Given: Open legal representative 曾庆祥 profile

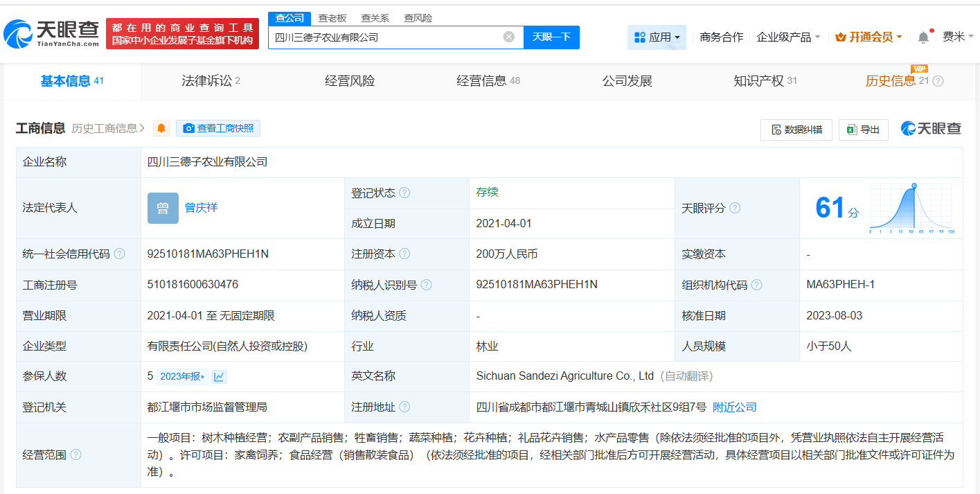Looking at the screenshot, I should coord(200,207).
